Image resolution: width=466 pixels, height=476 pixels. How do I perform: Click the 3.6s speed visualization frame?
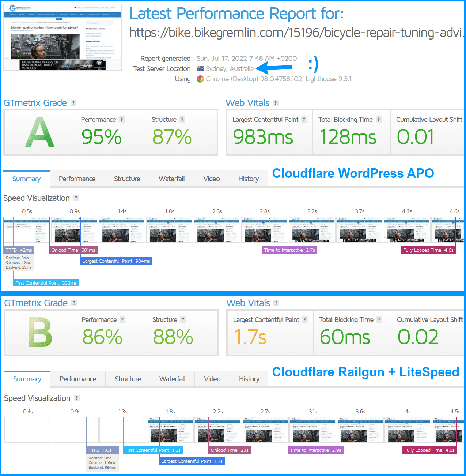point(360,430)
